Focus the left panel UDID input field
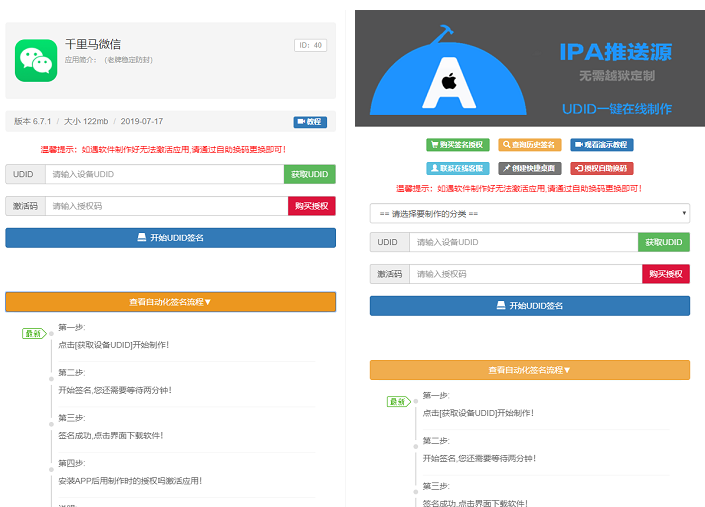The width and height of the screenshot is (705, 507). point(164,174)
